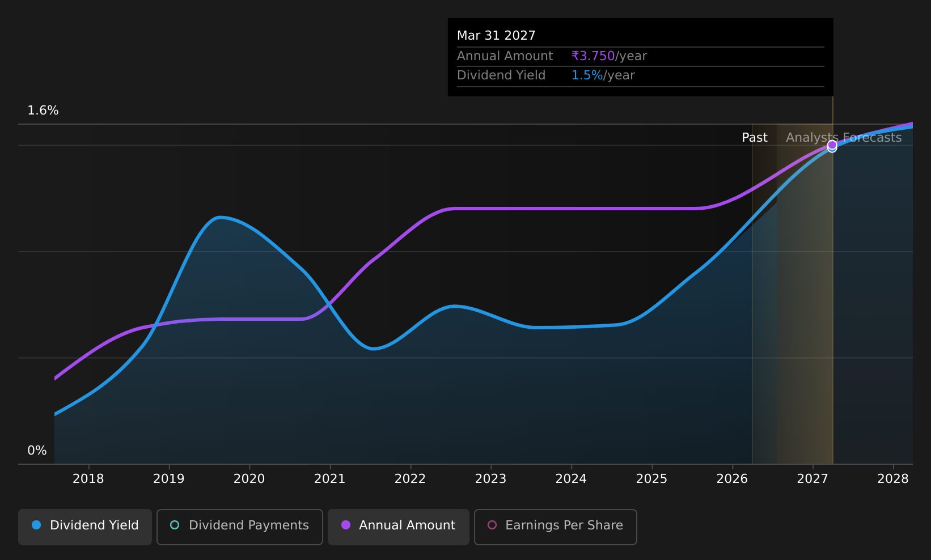Viewport: 931px width, 560px height.
Task: Click the 2020 x-axis label
Action: coord(249,479)
